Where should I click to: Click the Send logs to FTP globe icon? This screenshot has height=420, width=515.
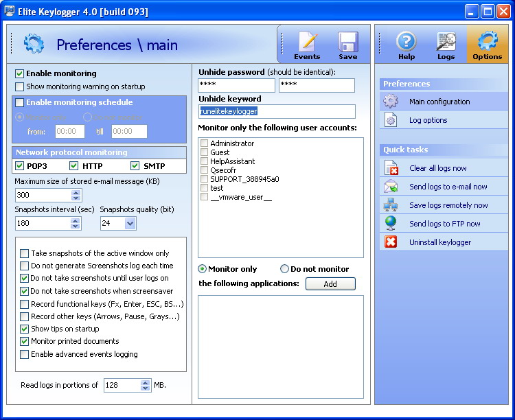click(x=391, y=224)
